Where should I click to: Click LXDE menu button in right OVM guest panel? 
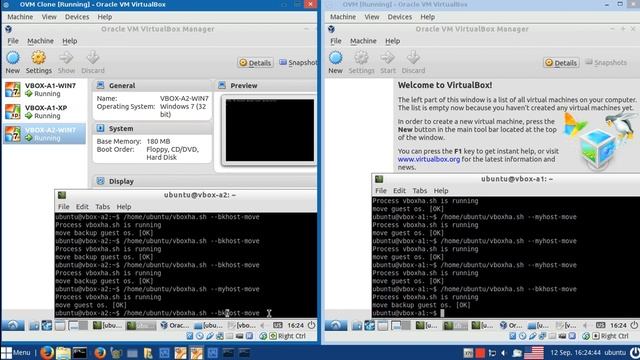pyautogui.click(x=336, y=325)
